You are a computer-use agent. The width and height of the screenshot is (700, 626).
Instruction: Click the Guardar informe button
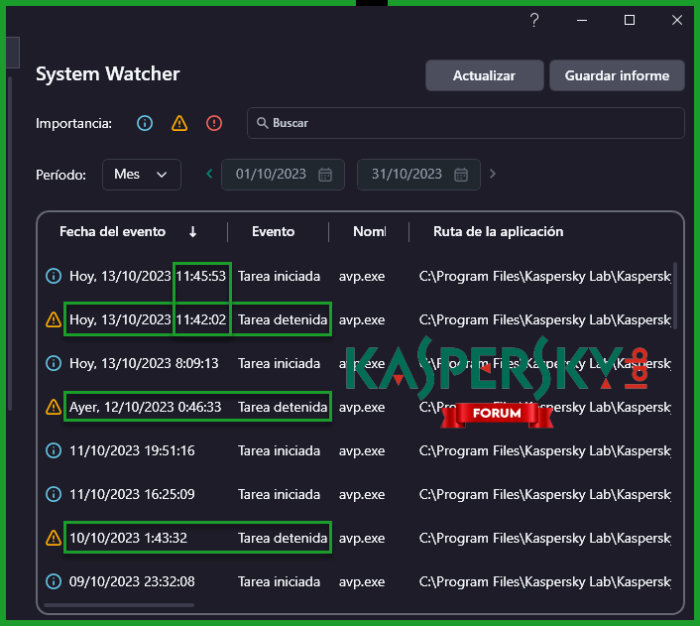click(617, 76)
